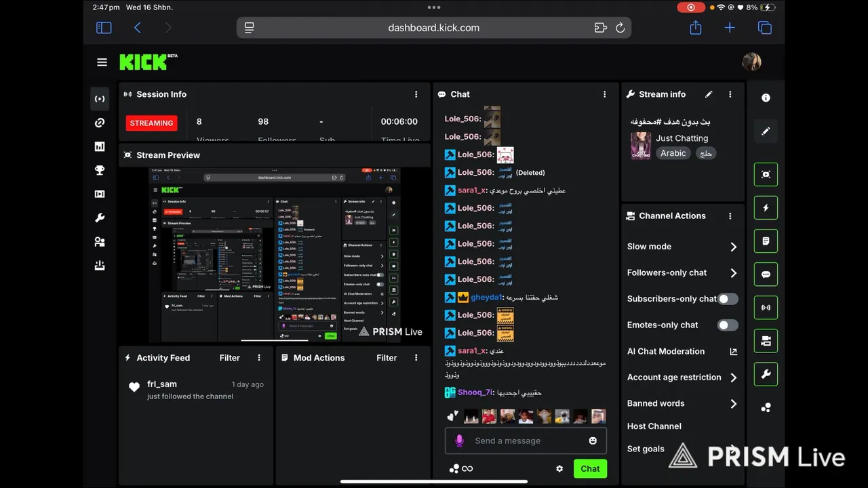This screenshot has height=488, width=868.
Task: Open Set goals action
Action: pyautogui.click(x=646, y=449)
